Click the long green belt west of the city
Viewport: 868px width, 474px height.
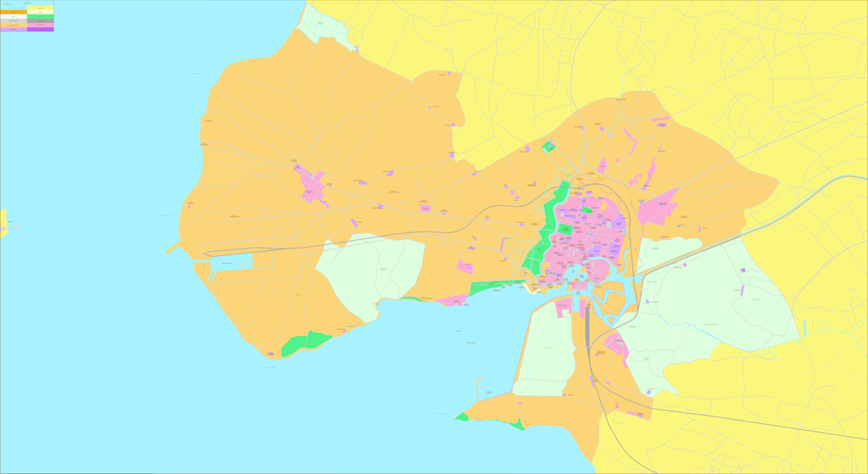(540, 244)
